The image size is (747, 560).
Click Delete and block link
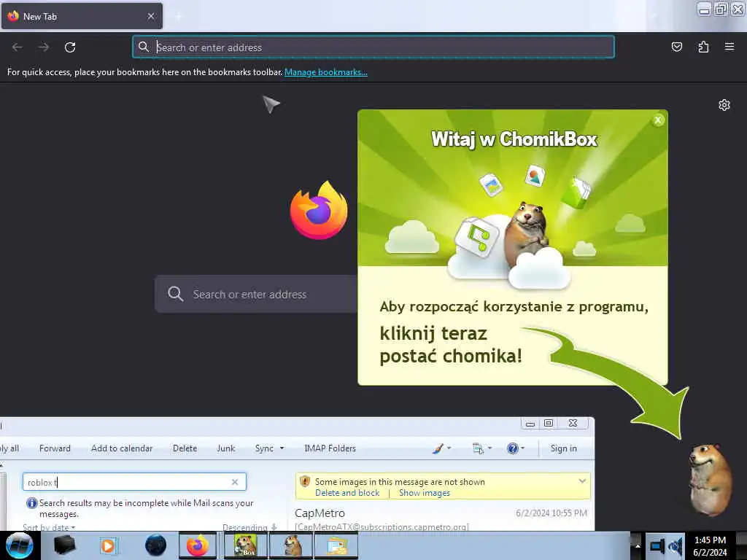[347, 493]
